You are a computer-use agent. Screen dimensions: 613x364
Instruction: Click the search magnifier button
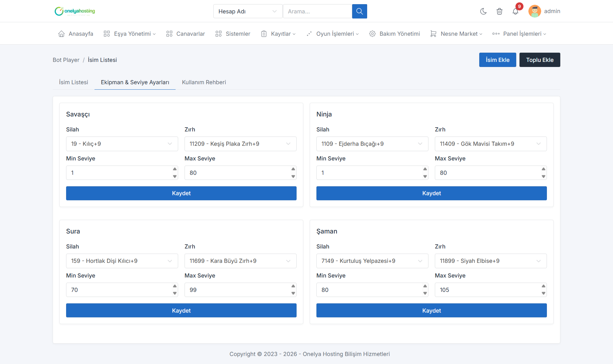point(359,11)
